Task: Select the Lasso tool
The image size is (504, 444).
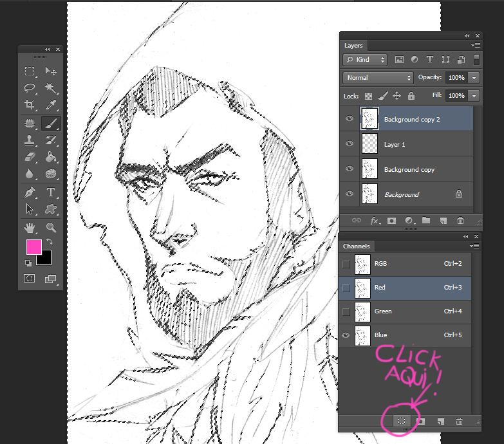Action: [30, 88]
